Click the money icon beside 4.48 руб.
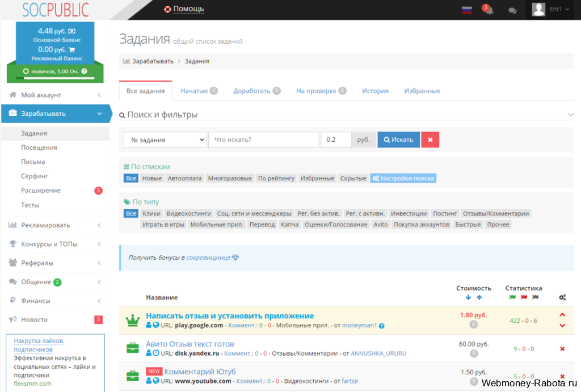Image resolution: width=581 pixels, height=392 pixels. (72, 31)
